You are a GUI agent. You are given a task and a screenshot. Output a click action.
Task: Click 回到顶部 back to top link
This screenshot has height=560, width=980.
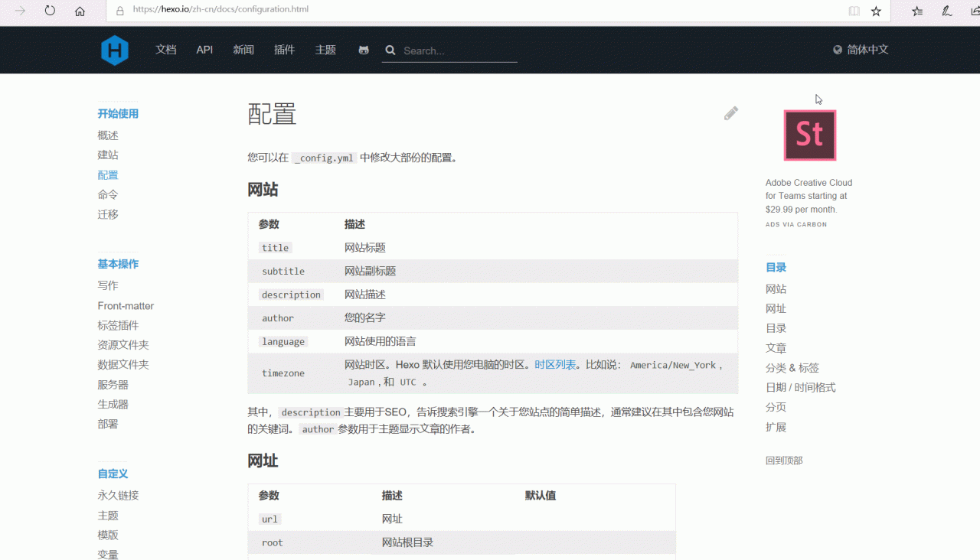coord(784,461)
